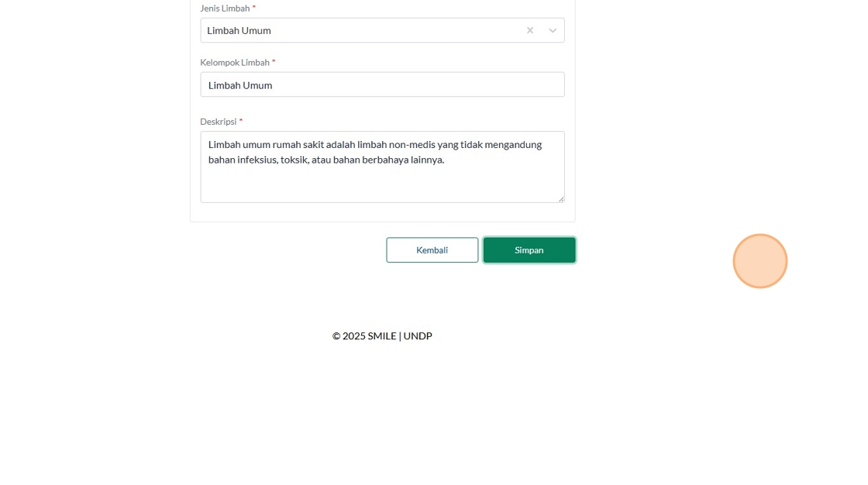Place cursor after "lainnya." in description
Screen dimensions: 868x485
pos(445,160)
